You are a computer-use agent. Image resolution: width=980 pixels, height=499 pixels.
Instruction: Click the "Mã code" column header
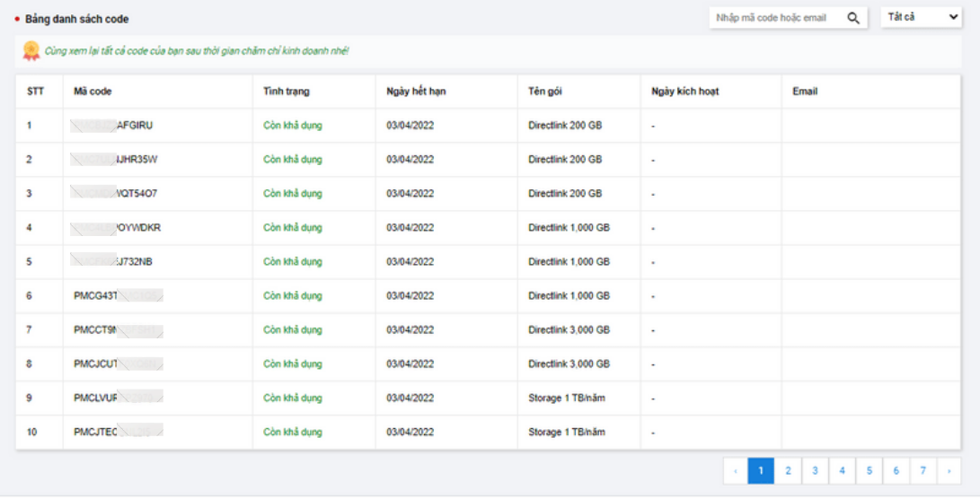click(x=93, y=92)
